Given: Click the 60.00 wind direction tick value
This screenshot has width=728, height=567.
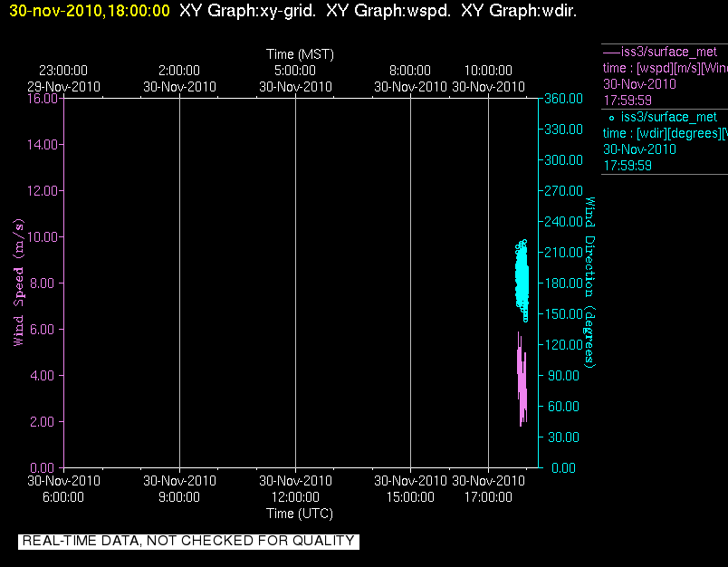Looking at the screenshot, I should [563, 407].
